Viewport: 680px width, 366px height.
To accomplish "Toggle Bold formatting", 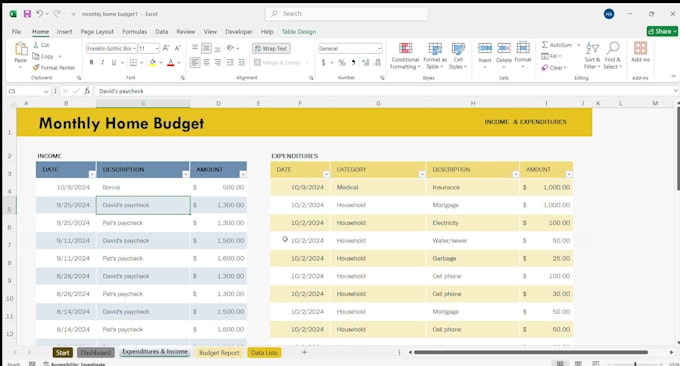I will click(92, 63).
